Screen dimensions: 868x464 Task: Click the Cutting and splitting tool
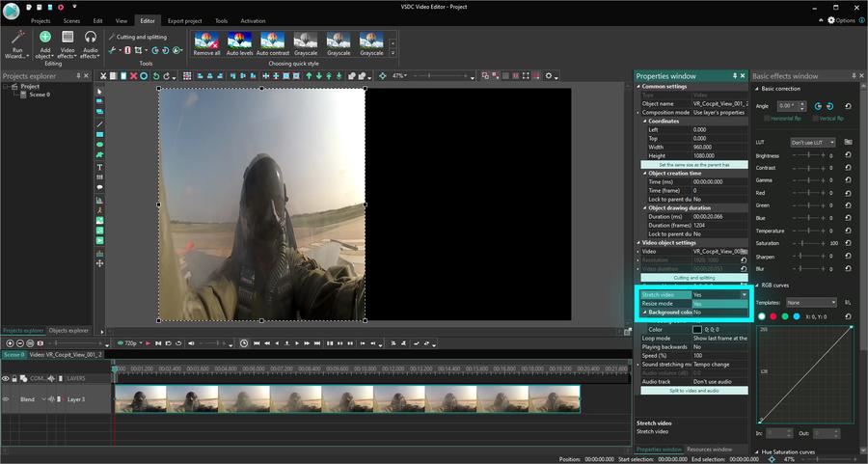click(138, 37)
